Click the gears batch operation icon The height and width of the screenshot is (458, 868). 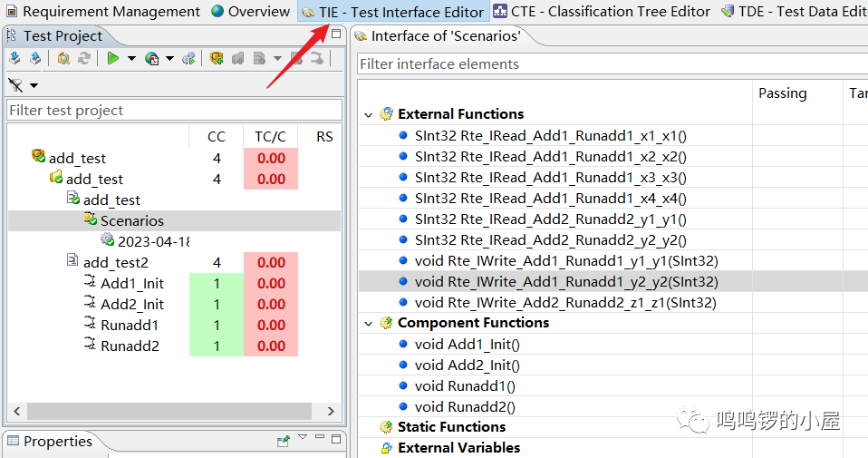(x=188, y=59)
